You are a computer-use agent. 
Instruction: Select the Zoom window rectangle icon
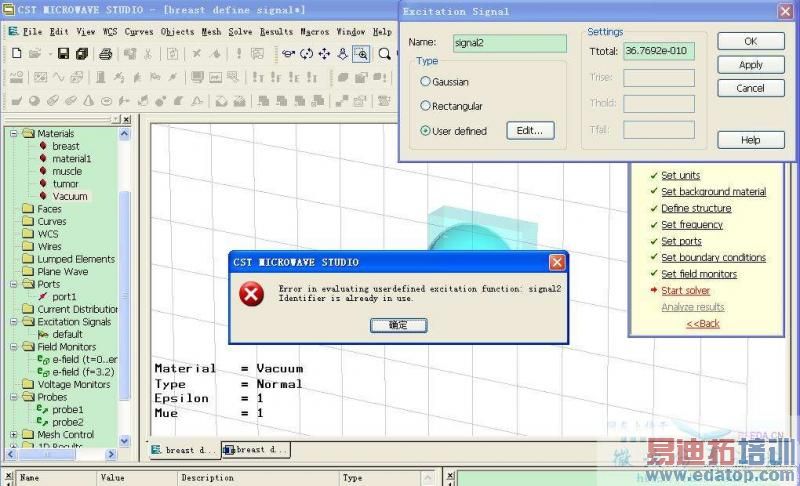point(361,53)
